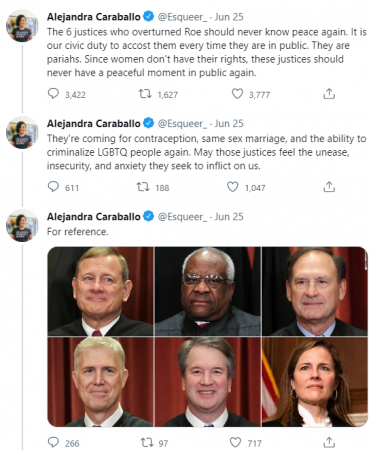Image resolution: width=371 pixels, height=450 pixels.
Task: Share the first tweet about the 6 justices
Action: 329,94
